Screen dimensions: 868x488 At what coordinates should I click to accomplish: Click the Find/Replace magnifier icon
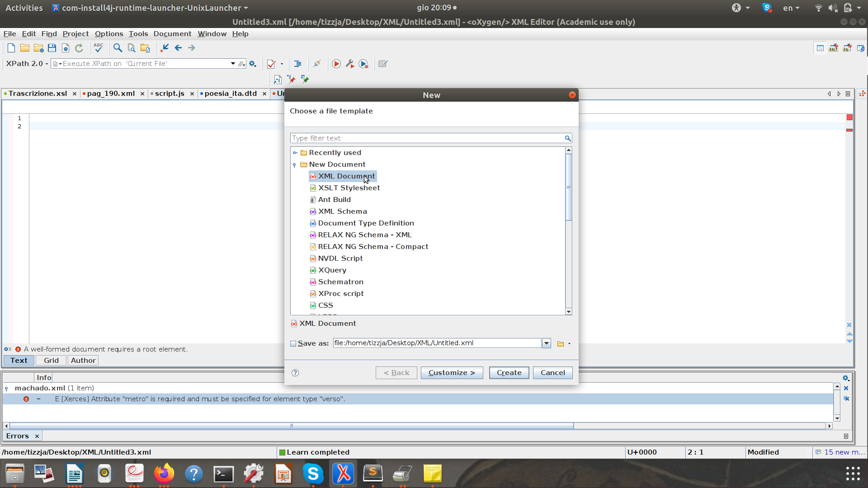tap(118, 48)
